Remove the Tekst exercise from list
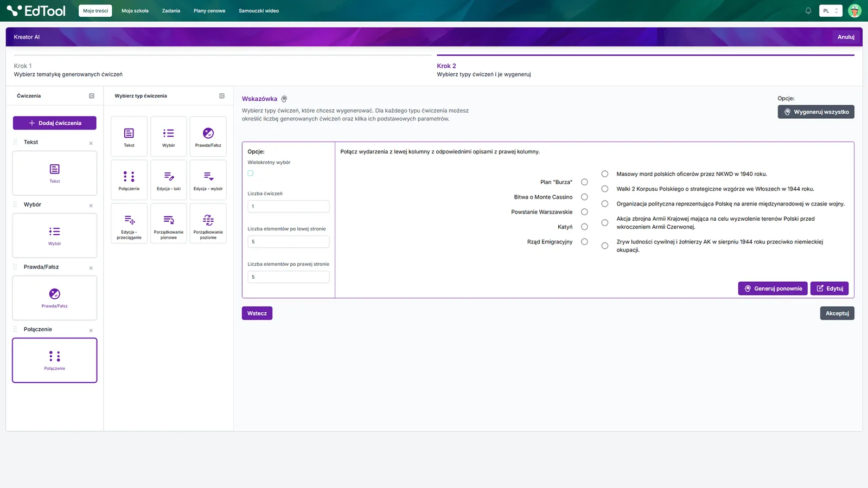This screenshot has width=868, height=488. coord(91,143)
